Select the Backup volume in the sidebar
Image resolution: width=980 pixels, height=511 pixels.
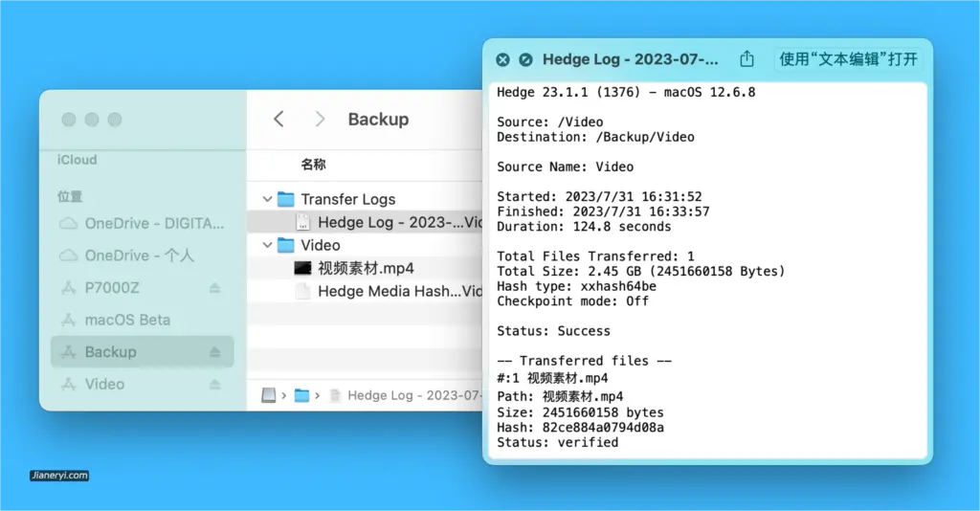[x=142, y=352]
